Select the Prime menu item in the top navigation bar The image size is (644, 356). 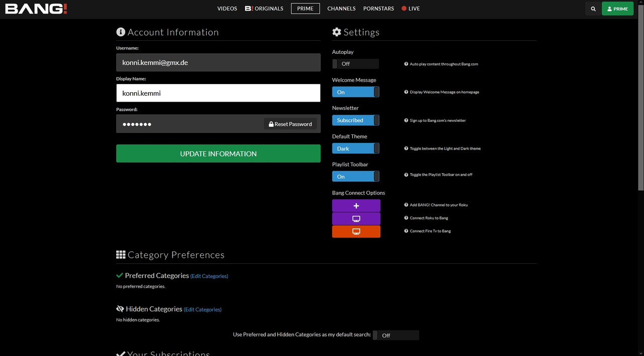click(x=305, y=9)
